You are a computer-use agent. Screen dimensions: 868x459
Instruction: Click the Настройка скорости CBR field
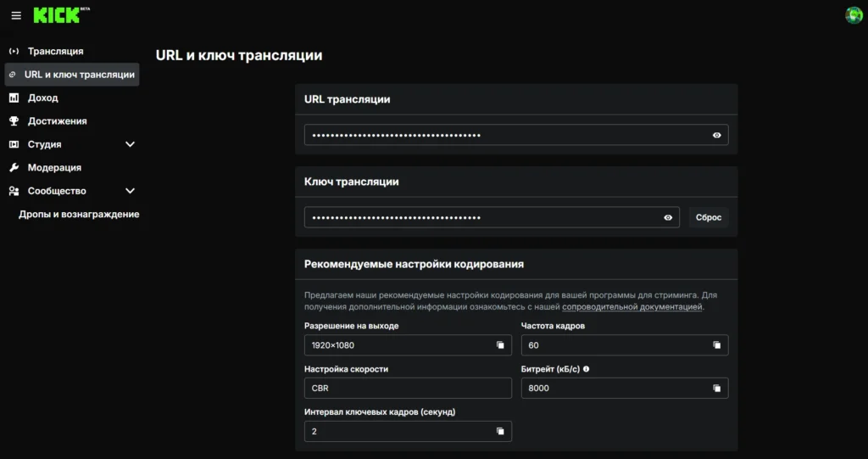[408, 388]
